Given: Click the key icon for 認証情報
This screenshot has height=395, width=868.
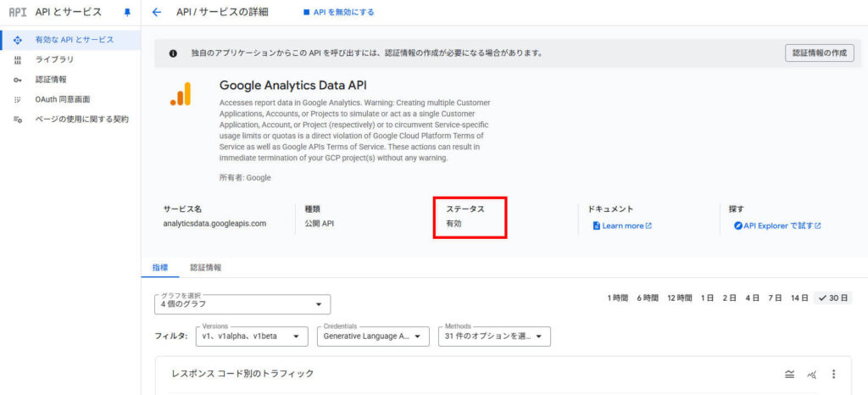Looking at the screenshot, I should tap(17, 80).
